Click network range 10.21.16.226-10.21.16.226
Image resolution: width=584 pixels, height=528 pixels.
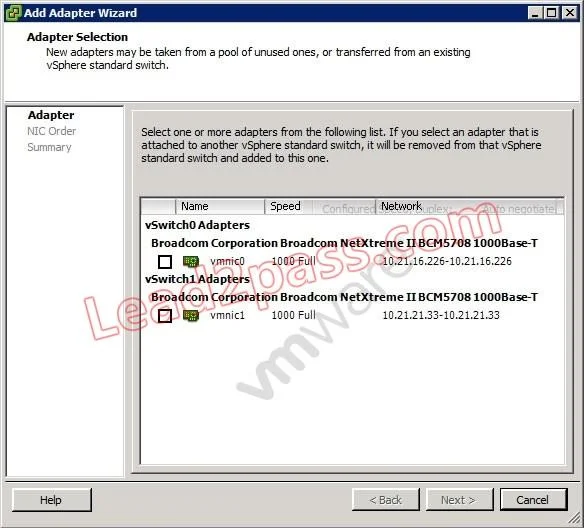(447, 261)
